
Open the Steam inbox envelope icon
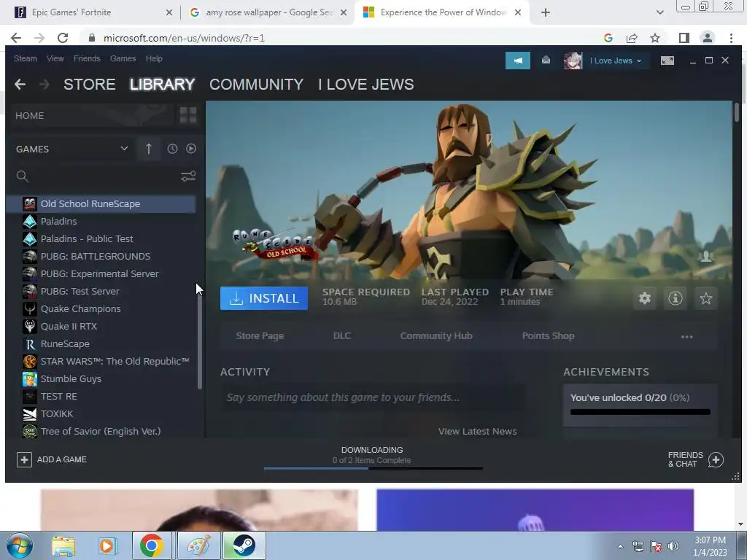[x=546, y=61]
